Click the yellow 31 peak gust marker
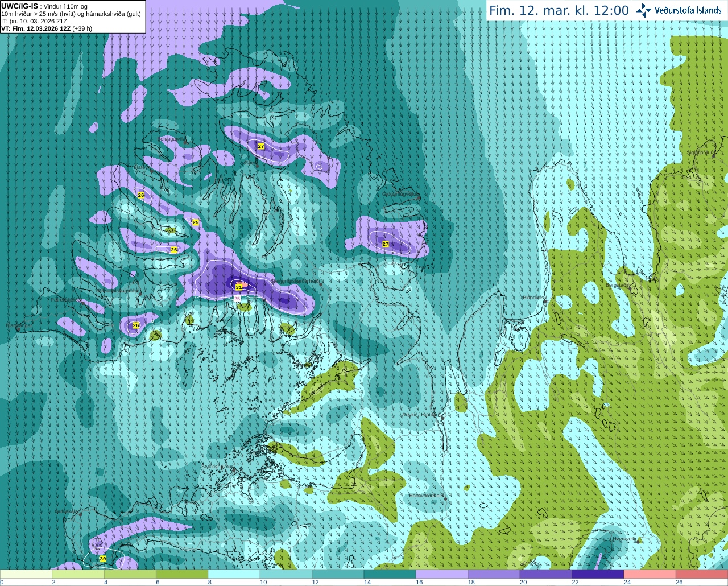728x586 pixels. [239, 287]
